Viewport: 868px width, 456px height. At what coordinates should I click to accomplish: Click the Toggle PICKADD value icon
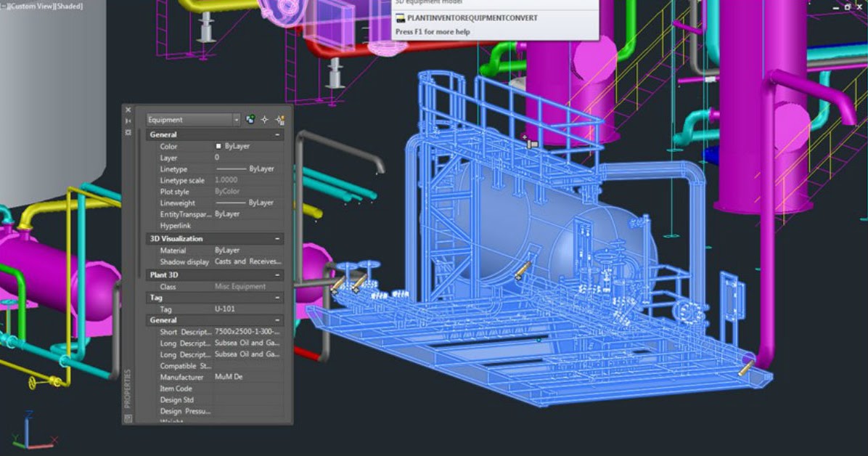[x=250, y=119]
